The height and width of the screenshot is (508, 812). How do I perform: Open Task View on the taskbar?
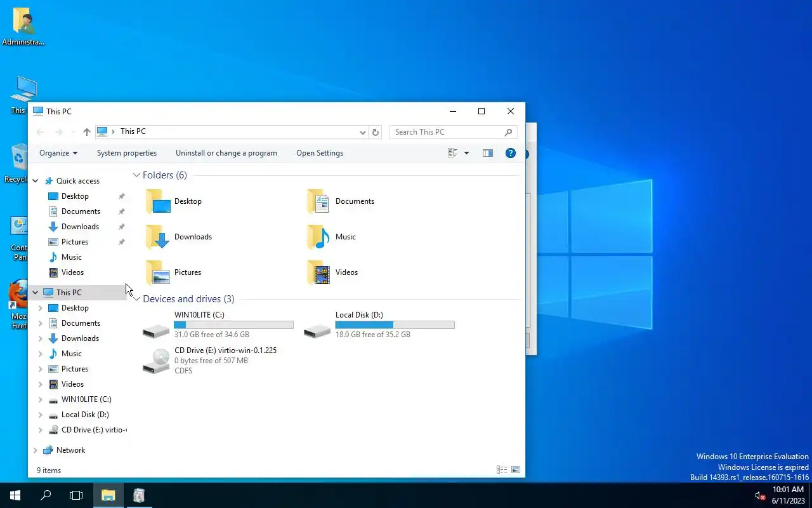pyautogui.click(x=76, y=495)
